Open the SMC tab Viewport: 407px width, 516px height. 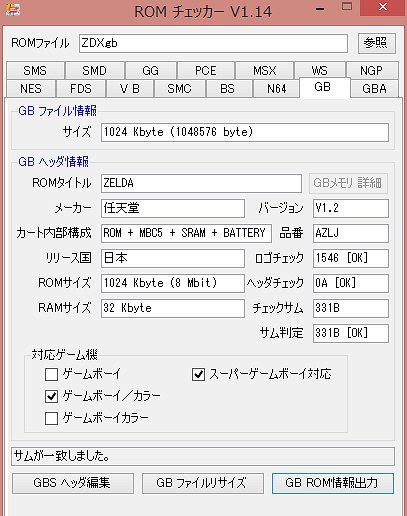pos(179,89)
